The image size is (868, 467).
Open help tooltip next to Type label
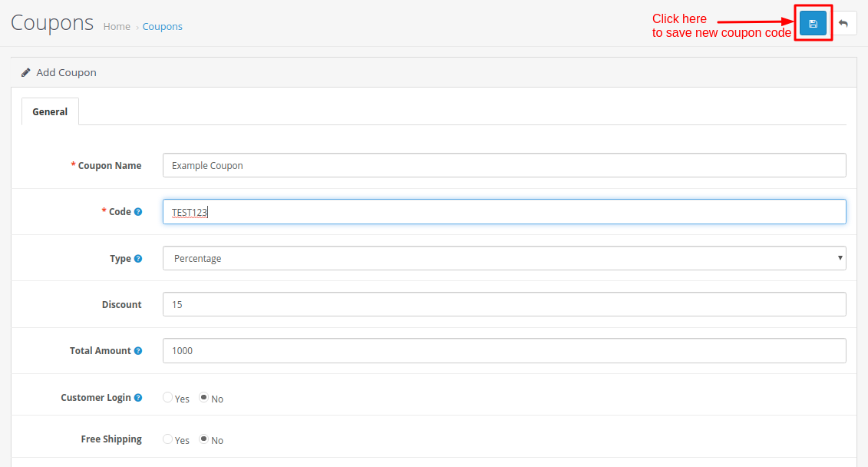click(x=138, y=259)
